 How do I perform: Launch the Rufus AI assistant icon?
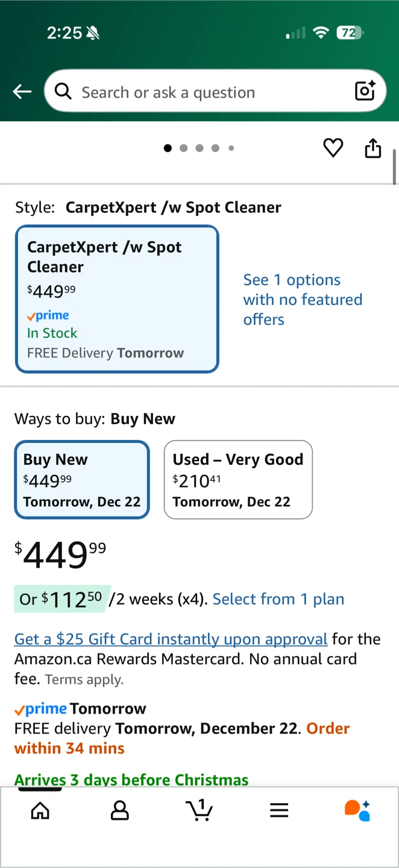pos(357,811)
